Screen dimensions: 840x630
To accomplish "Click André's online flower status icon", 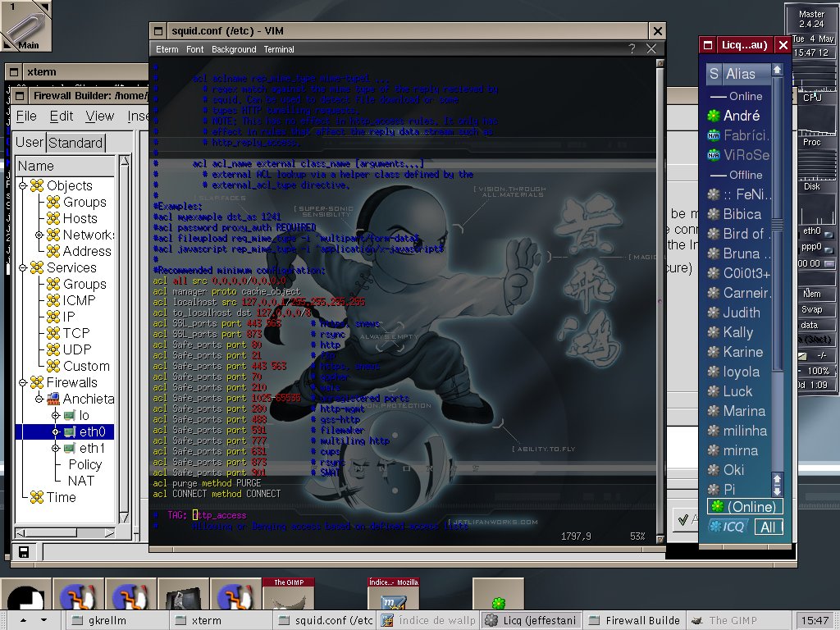I will (x=713, y=115).
